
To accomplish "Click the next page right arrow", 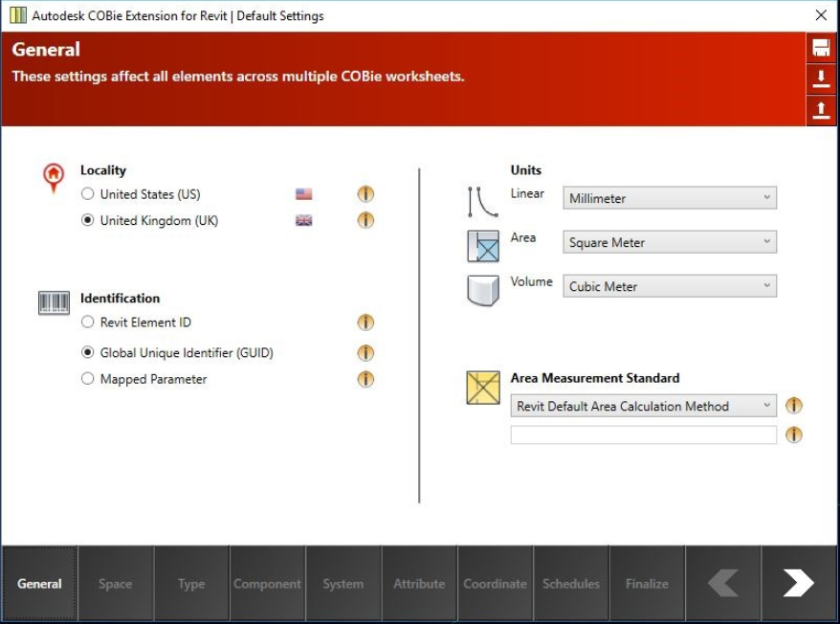I will coord(799,583).
